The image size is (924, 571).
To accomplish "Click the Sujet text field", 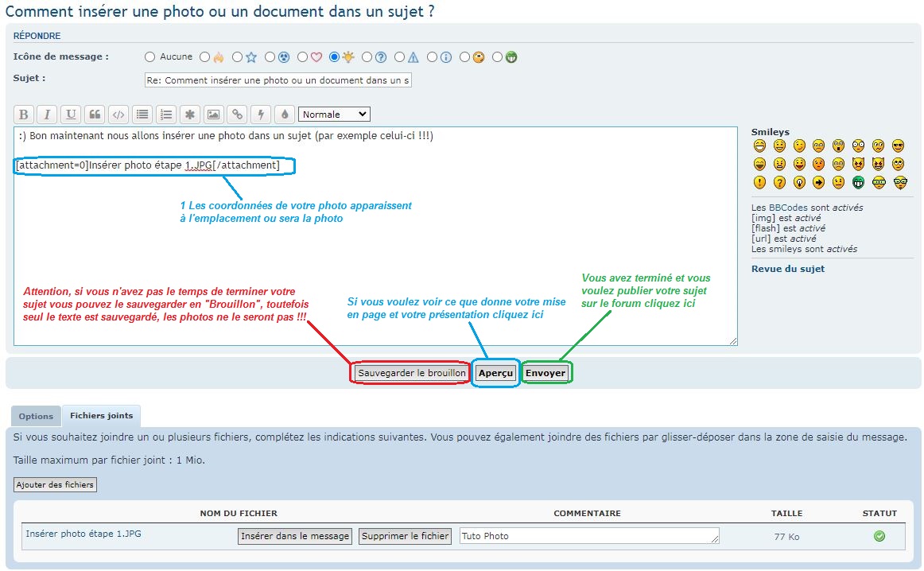I will pyautogui.click(x=278, y=80).
